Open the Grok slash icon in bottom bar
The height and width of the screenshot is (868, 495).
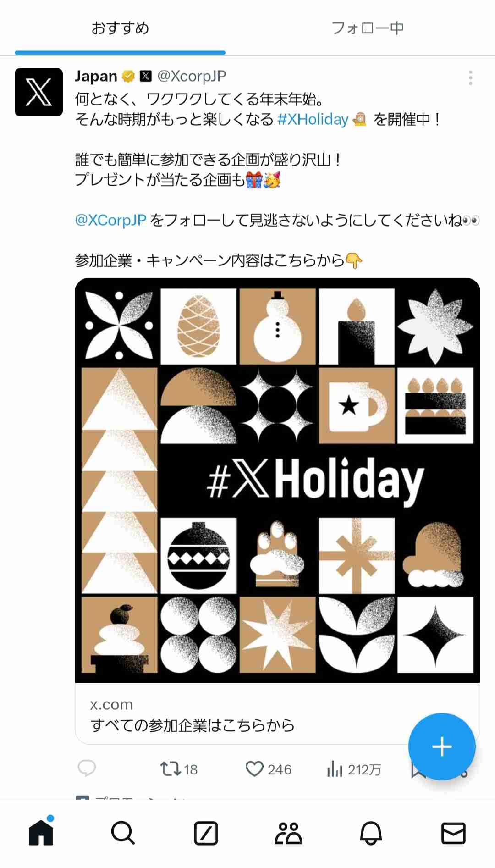point(206,833)
